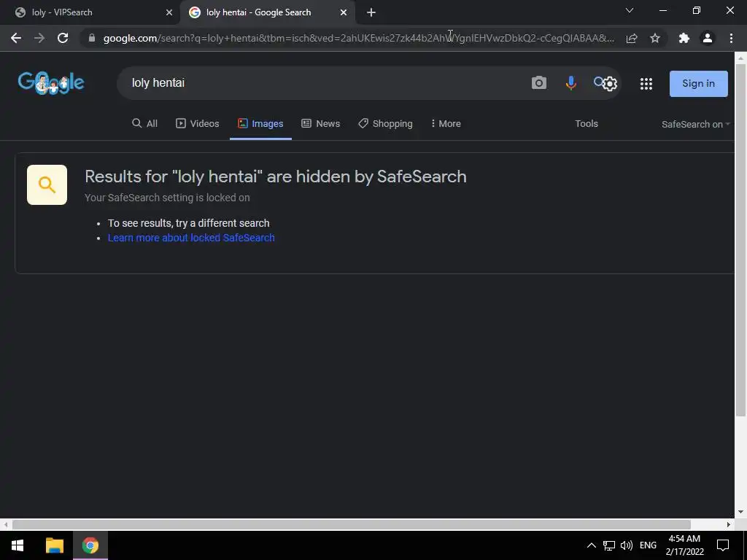Open the Tools options
The width and height of the screenshot is (747, 560).
tap(587, 124)
